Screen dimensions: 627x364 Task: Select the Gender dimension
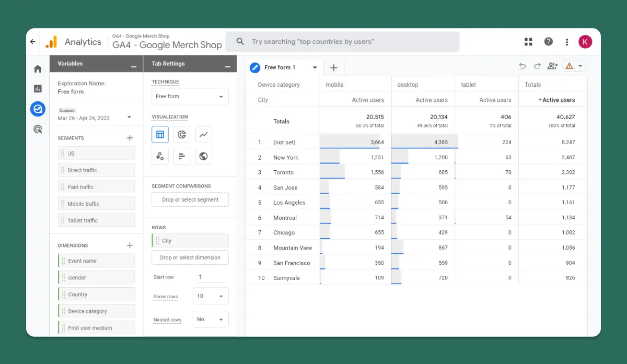(x=96, y=278)
